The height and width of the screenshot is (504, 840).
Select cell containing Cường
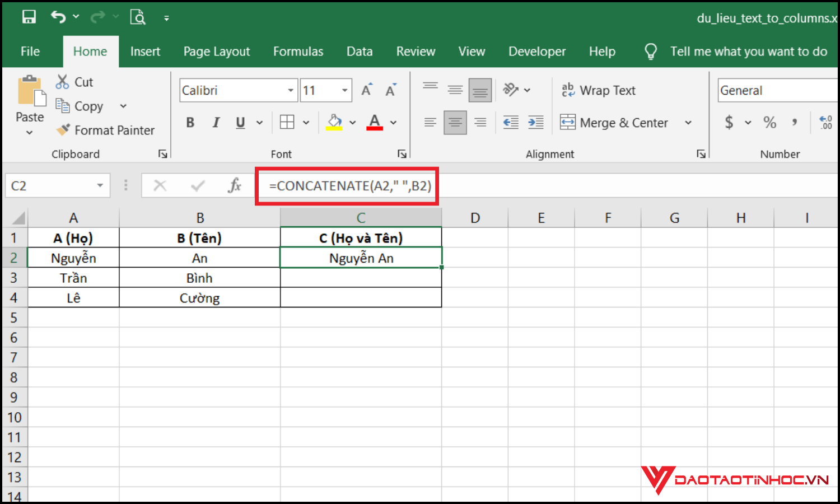pyautogui.click(x=200, y=298)
